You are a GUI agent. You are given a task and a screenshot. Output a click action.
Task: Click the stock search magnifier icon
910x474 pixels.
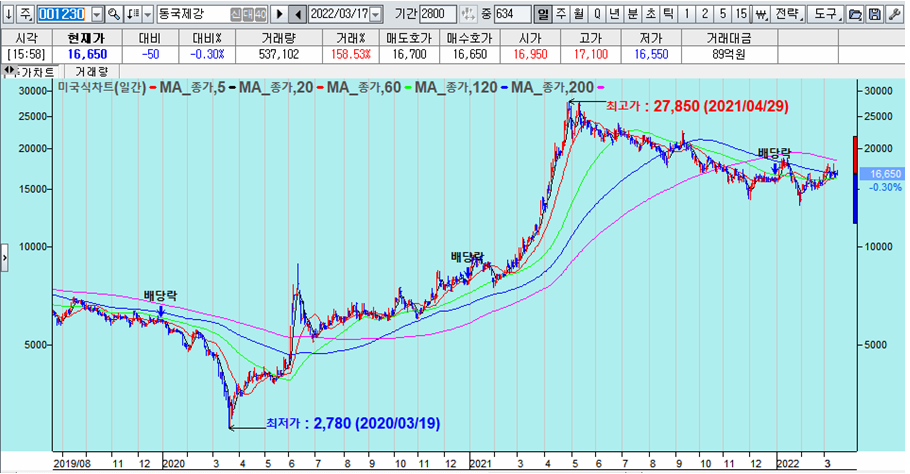(x=113, y=15)
